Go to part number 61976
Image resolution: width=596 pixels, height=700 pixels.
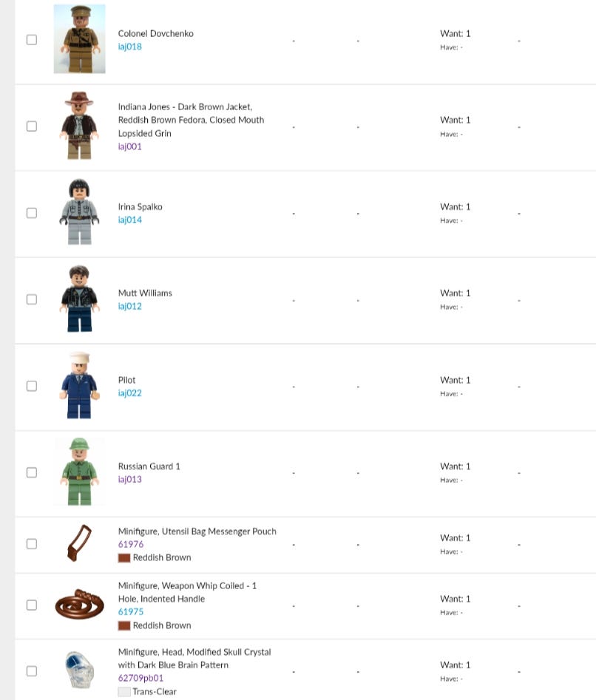click(x=131, y=544)
